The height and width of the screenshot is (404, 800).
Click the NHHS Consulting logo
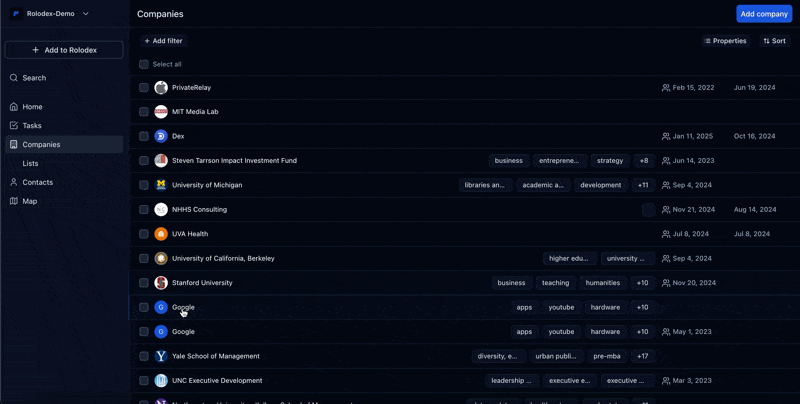(161, 209)
